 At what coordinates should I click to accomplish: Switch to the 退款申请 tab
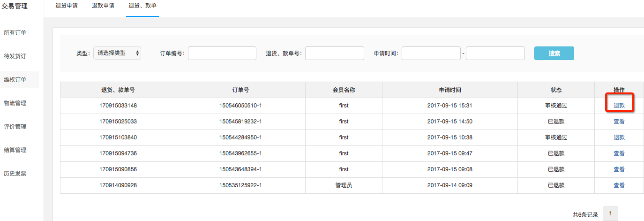103,7
